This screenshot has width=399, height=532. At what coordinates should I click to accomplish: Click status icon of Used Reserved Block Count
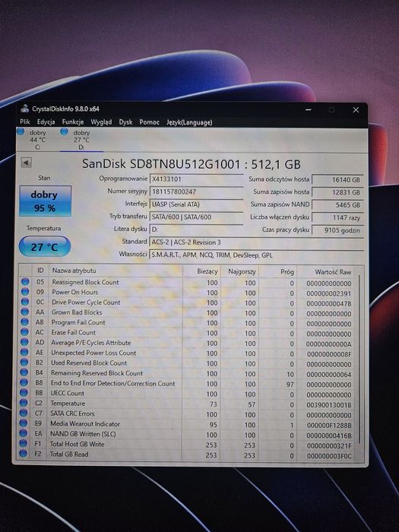24,362
